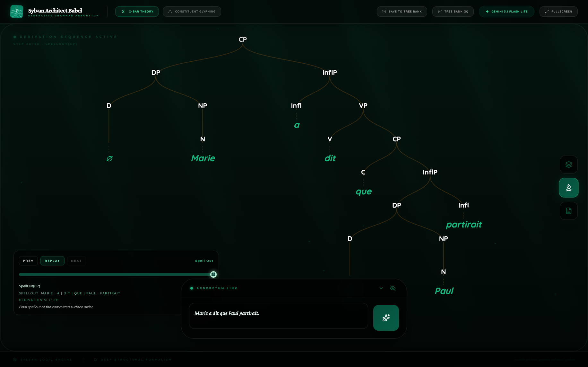Open the document notes icon in sidebar
Viewport: 588px width, 367px height.
568,211
